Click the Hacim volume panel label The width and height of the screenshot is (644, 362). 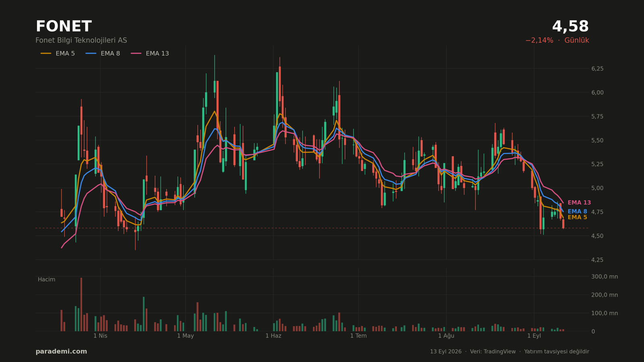[x=46, y=280]
